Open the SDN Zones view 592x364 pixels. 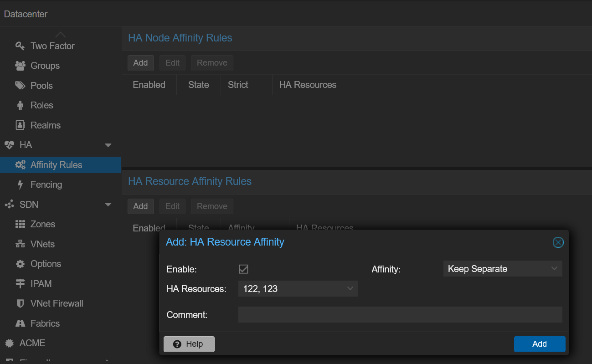[43, 224]
